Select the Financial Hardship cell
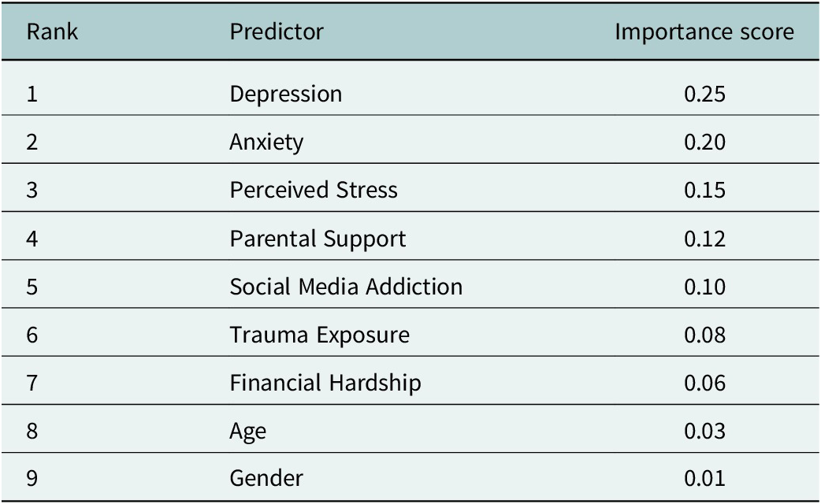 pos(325,383)
